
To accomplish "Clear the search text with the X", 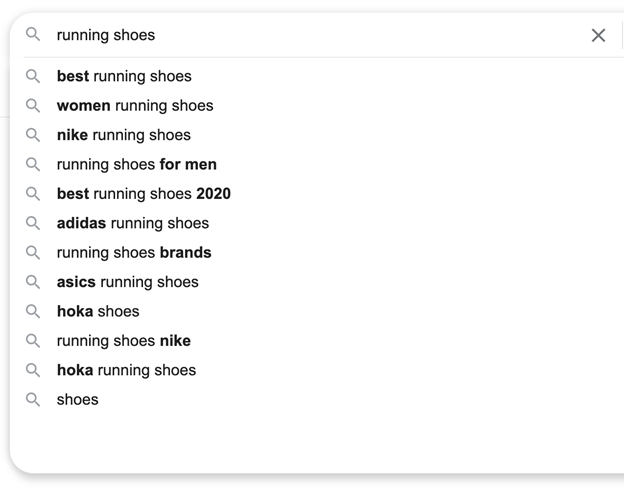I will click(598, 35).
